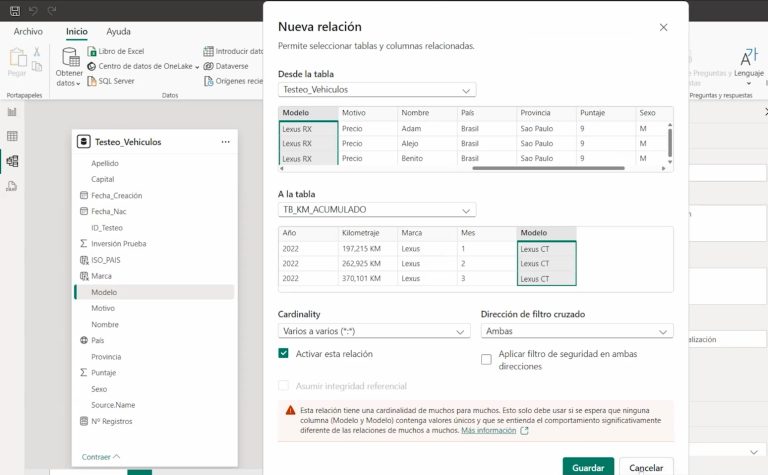Open A la tabla TB_KM_ACUMULADO dropdown
Screen dimensions: 768x475
click(377, 210)
